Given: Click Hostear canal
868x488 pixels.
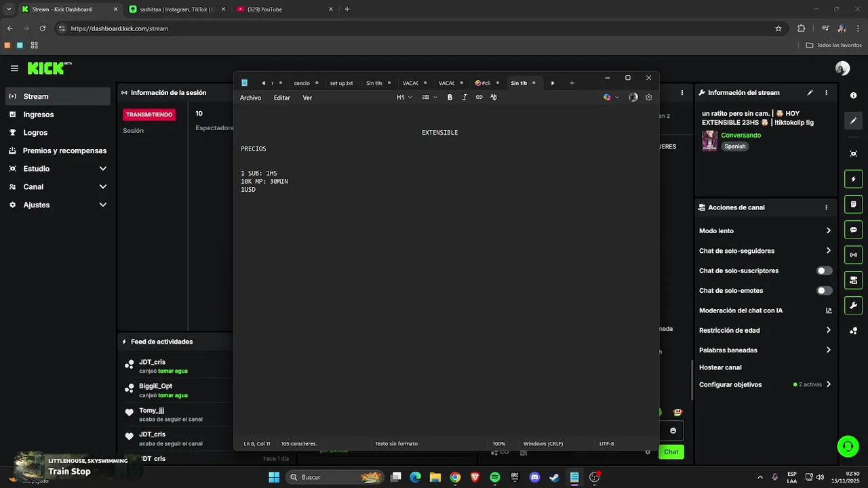Looking at the screenshot, I should 720,367.
